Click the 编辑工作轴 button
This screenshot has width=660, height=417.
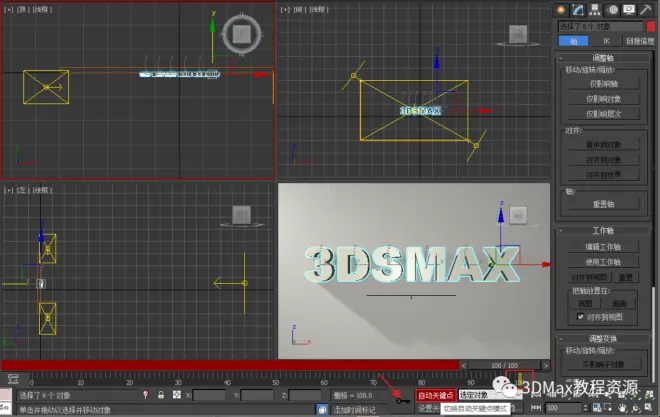[603, 247]
